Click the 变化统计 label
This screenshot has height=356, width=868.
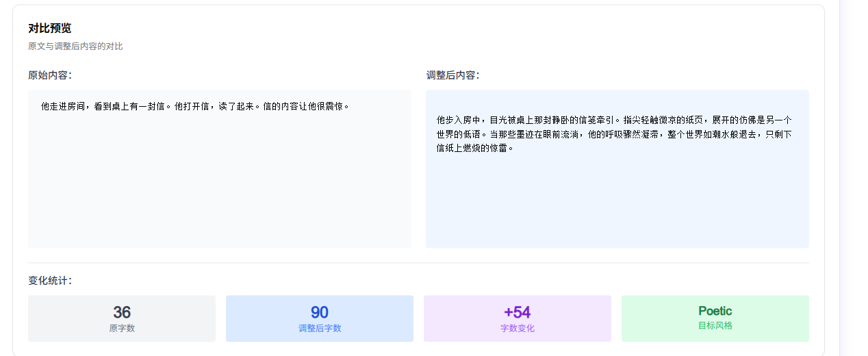point(50,281)
